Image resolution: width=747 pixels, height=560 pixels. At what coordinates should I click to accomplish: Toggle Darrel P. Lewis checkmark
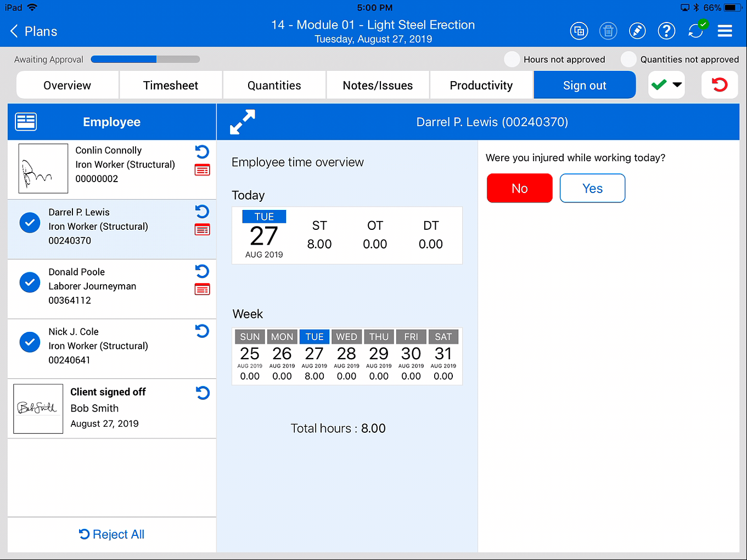(30, 223)
